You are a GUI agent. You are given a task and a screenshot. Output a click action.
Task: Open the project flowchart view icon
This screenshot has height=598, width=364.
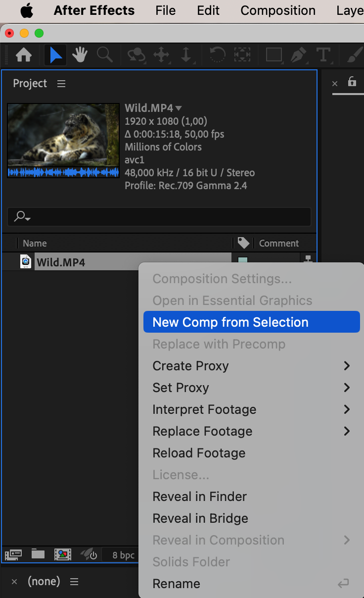point(308,259)
